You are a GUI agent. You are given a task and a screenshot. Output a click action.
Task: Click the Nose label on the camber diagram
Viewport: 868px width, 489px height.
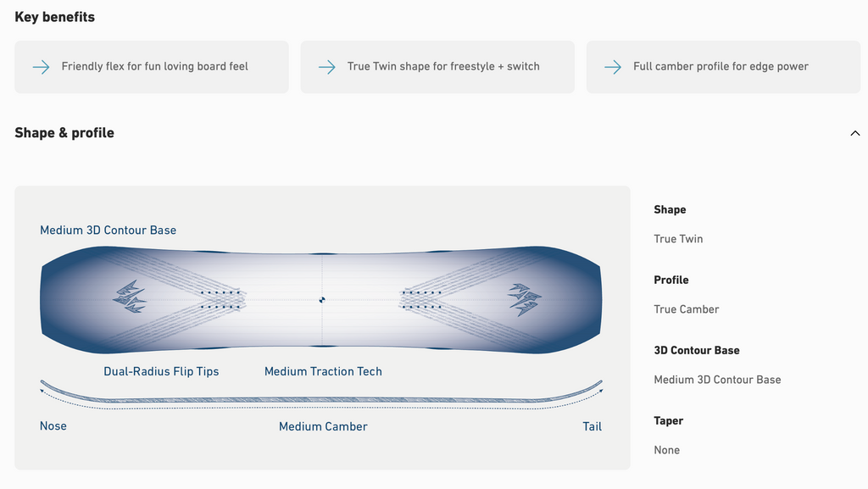point(53,426)
